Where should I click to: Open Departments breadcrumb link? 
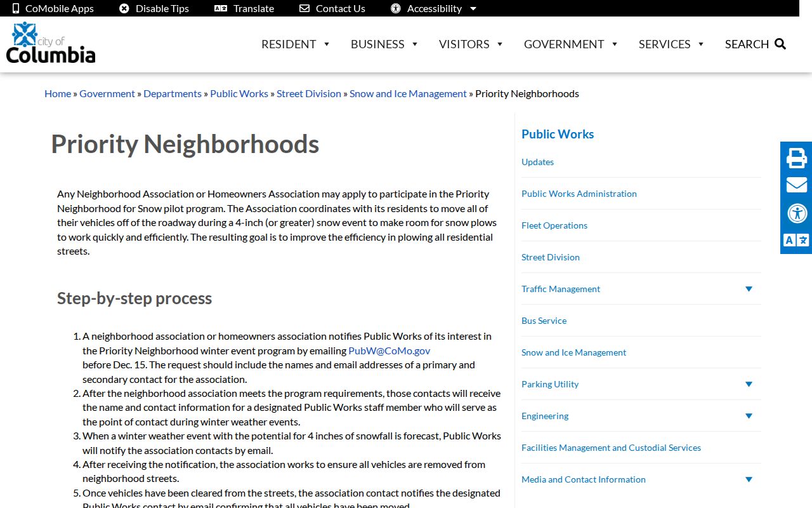click(173, 93)
